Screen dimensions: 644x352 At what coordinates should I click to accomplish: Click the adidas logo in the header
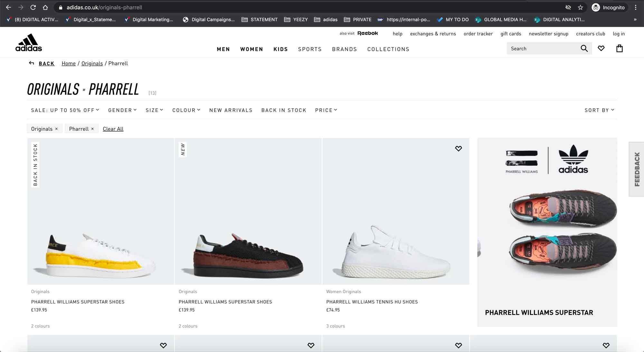(x=29, y=42)
